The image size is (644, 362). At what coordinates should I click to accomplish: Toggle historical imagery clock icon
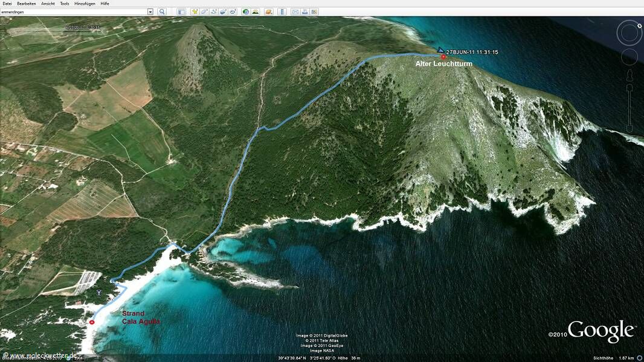tap(246, 11)
